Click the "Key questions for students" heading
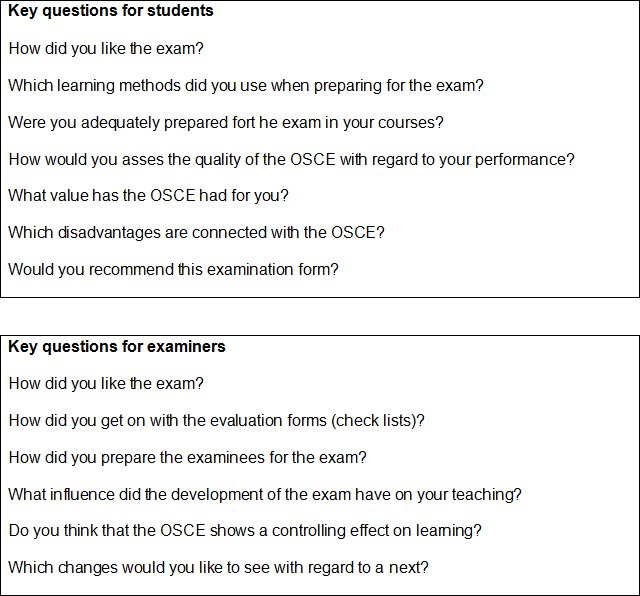Image resolution: width=640 pixels, height=596 pixels. click(110, 12)
